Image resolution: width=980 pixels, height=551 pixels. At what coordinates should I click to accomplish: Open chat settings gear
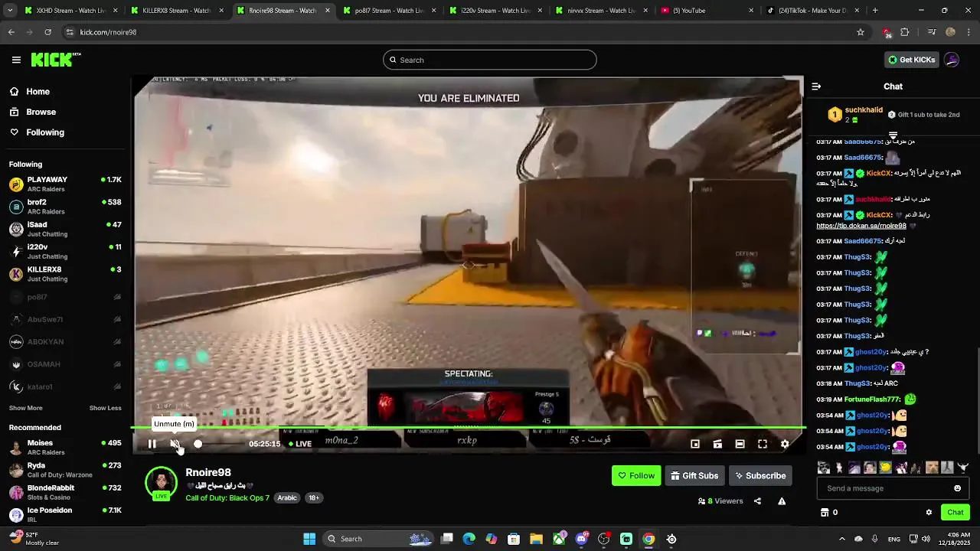(x=929, y=512)
